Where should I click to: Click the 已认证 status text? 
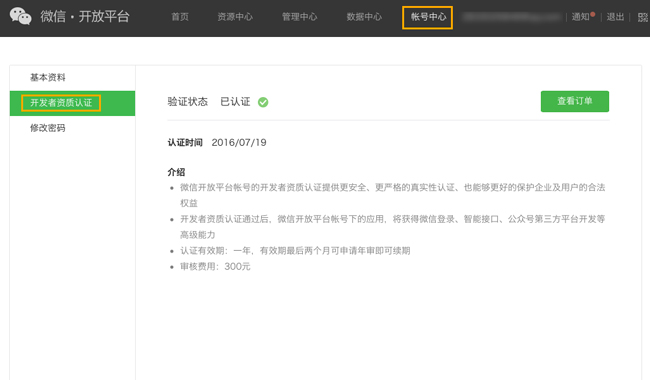click(x=235, y=102)
